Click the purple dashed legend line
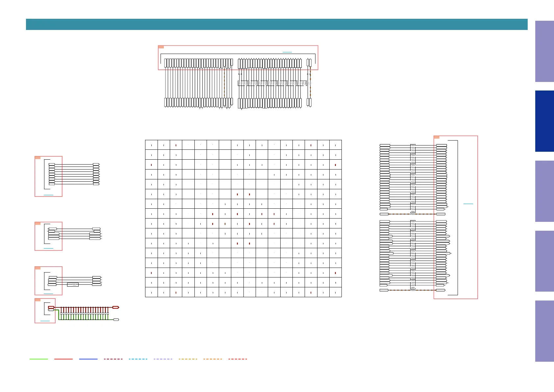554x392 pixels. click(x=163, y=359)
